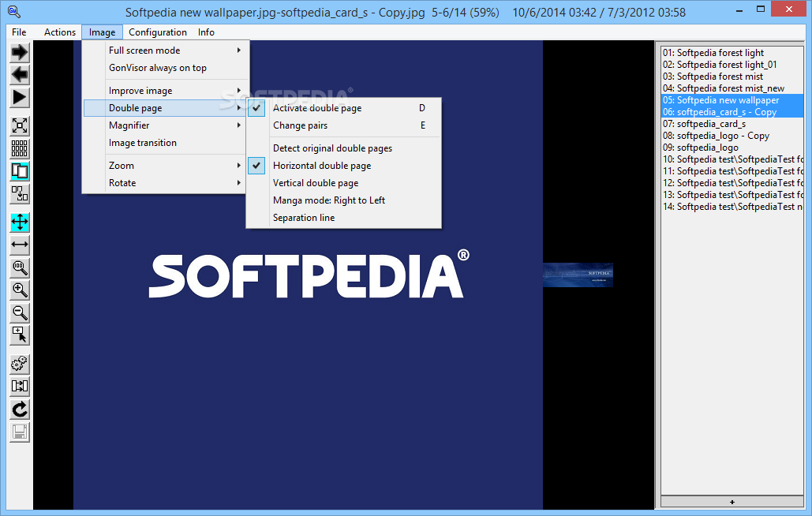
Task: Click the change pairs swap icon
Action: point(20,194)
